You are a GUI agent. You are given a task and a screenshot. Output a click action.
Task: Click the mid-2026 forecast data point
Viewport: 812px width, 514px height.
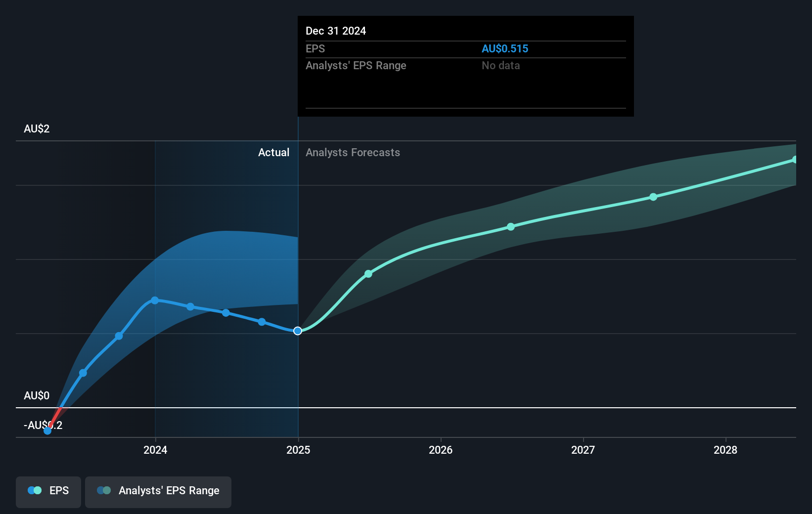pyautogui.click(x=511, y=227)
